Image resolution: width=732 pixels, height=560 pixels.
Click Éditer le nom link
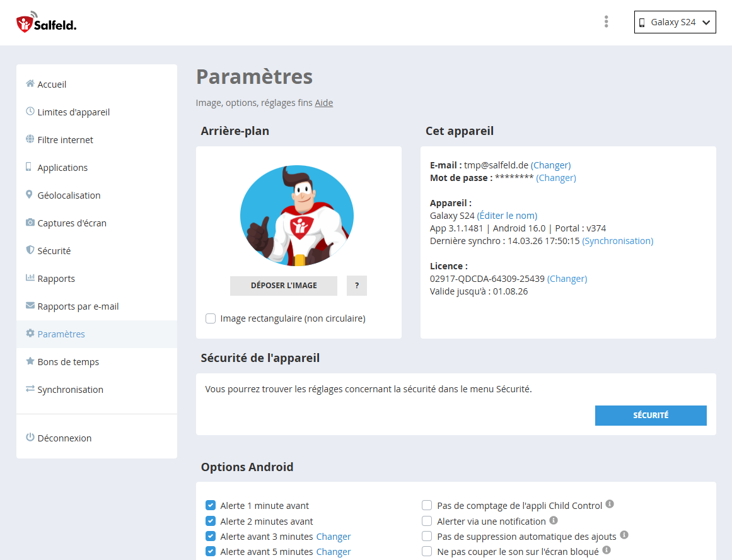coord(507,216)
